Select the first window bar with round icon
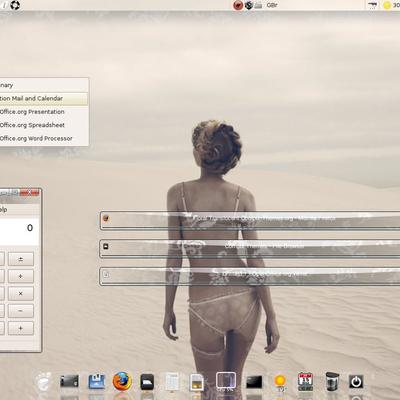This screenshot has height=400, width=400. click(x=250, y=220)
